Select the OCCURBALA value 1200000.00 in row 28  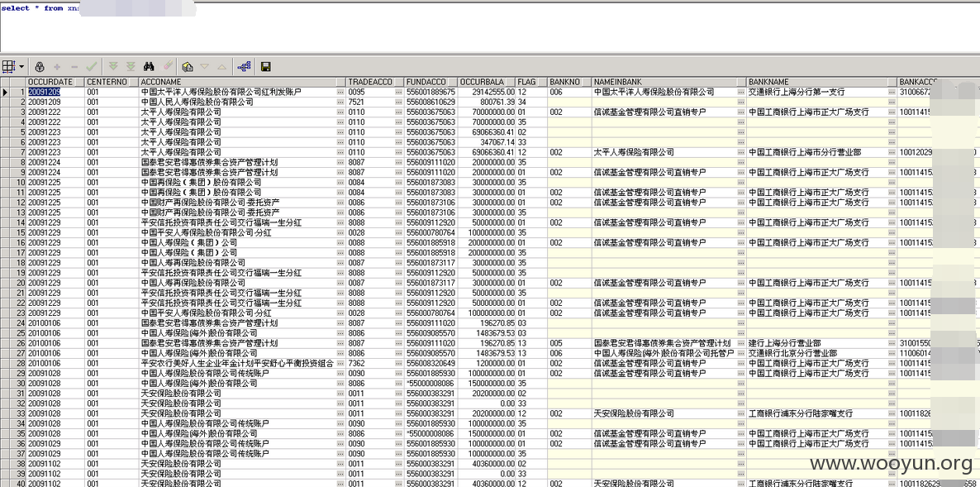click(486, 363)
